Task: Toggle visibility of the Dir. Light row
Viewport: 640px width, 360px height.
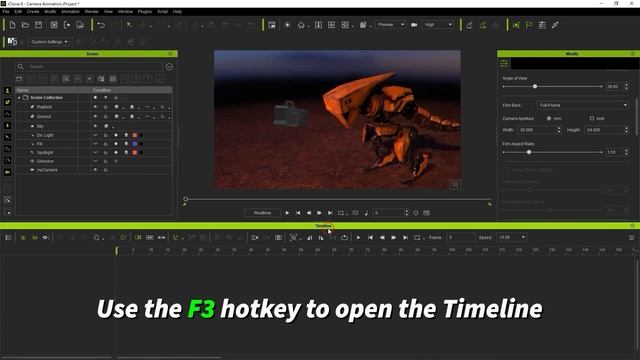Action: coord(95,135)
